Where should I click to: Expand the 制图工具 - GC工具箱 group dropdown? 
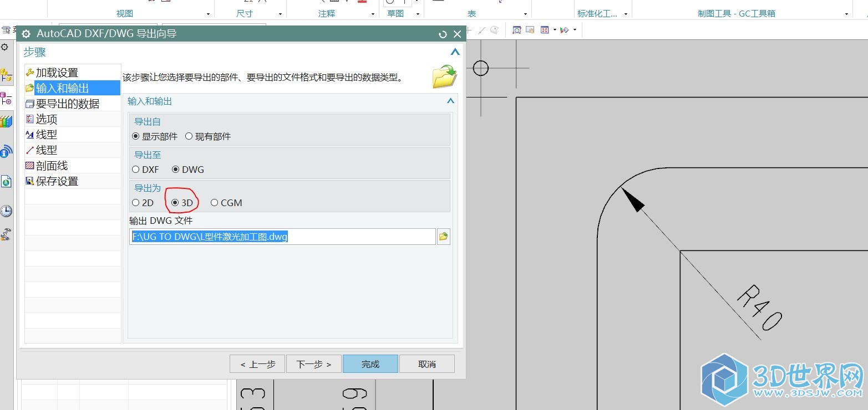847,14
